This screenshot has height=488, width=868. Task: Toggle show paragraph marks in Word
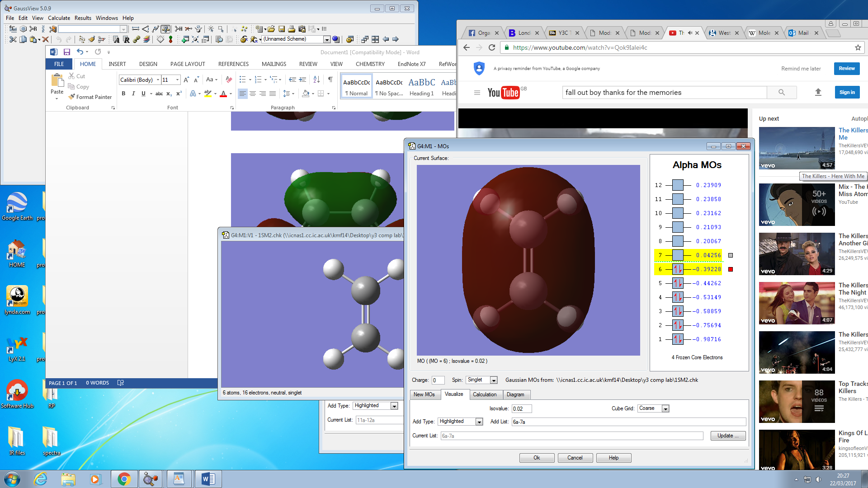(x=330, y=80)
